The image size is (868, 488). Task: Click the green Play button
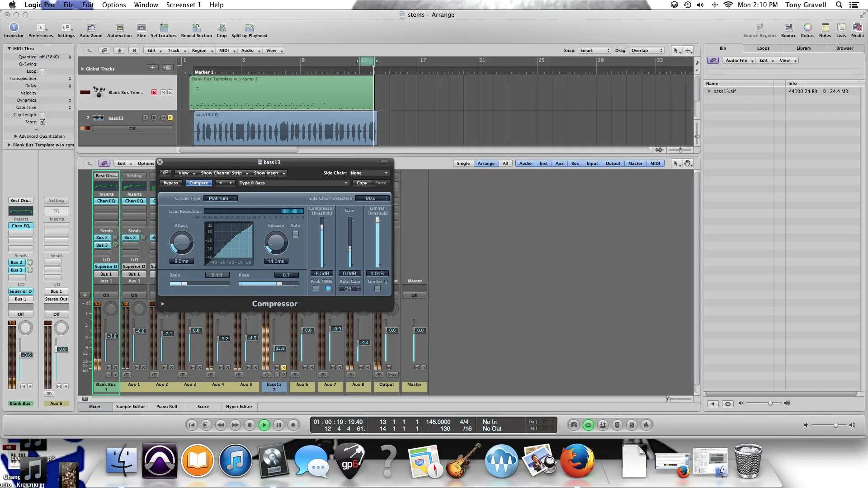coord(264,425)
